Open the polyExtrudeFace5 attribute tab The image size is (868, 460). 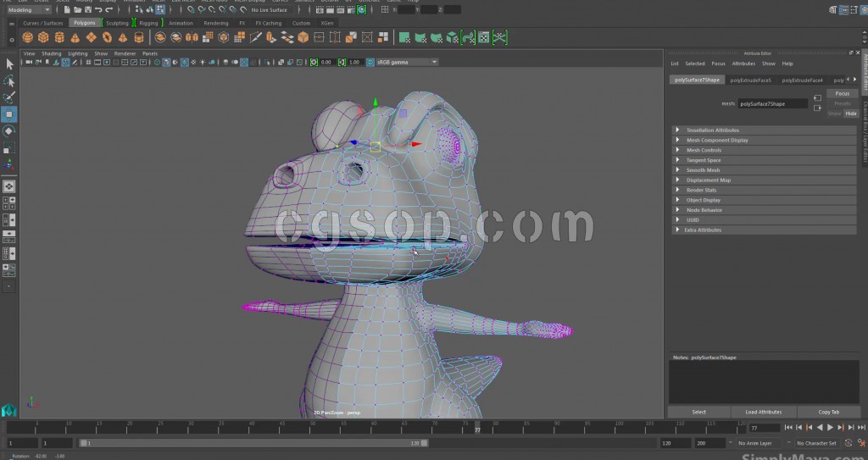tap(751, 80)
